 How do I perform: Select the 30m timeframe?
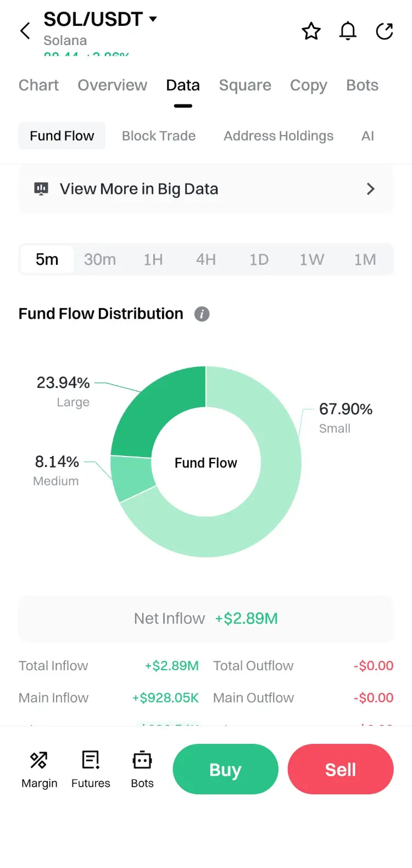[x=100, y=259]
